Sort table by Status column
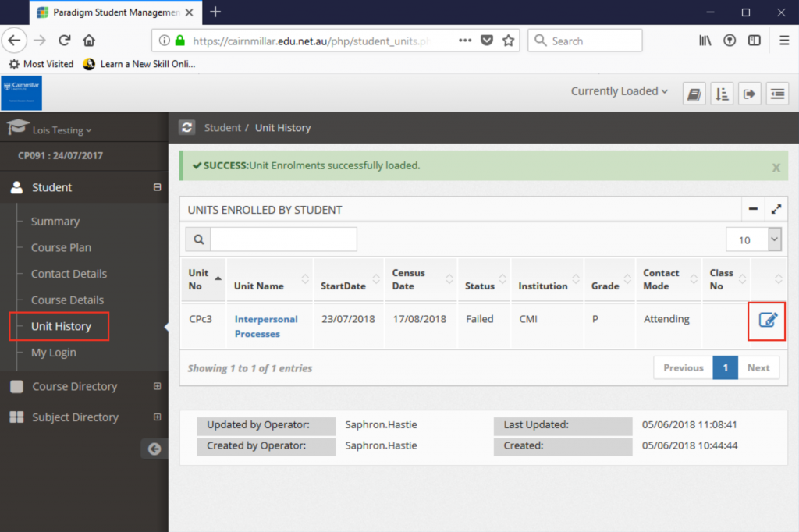Image resolution: width=799 pixels, height=532 pixels. 485,279
